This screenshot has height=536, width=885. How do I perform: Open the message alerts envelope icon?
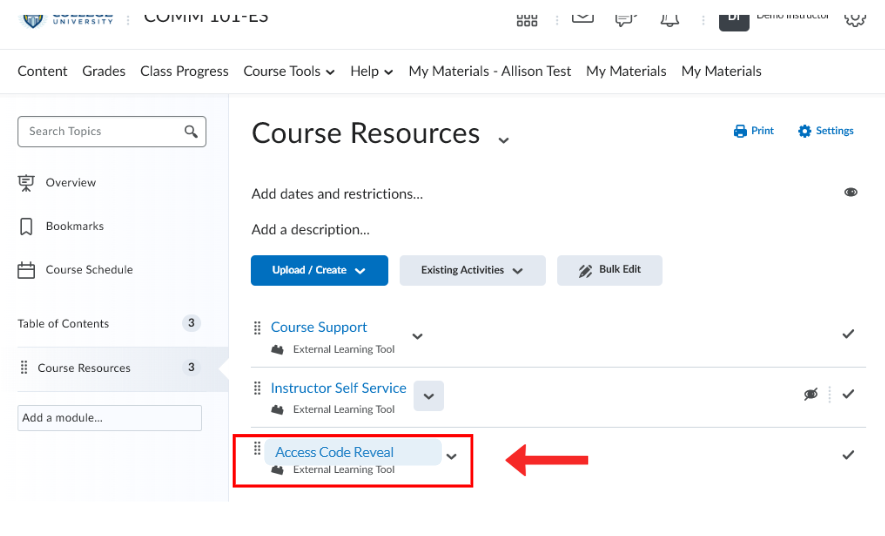tap(582, 18)
